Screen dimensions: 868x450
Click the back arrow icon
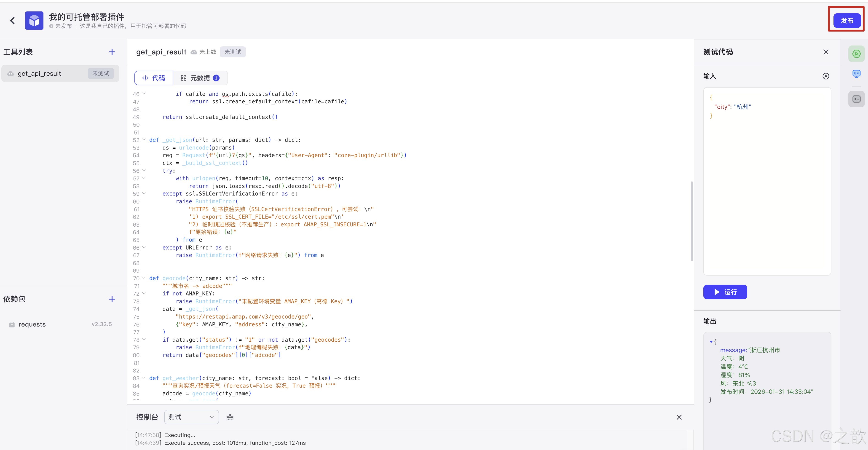13,21
